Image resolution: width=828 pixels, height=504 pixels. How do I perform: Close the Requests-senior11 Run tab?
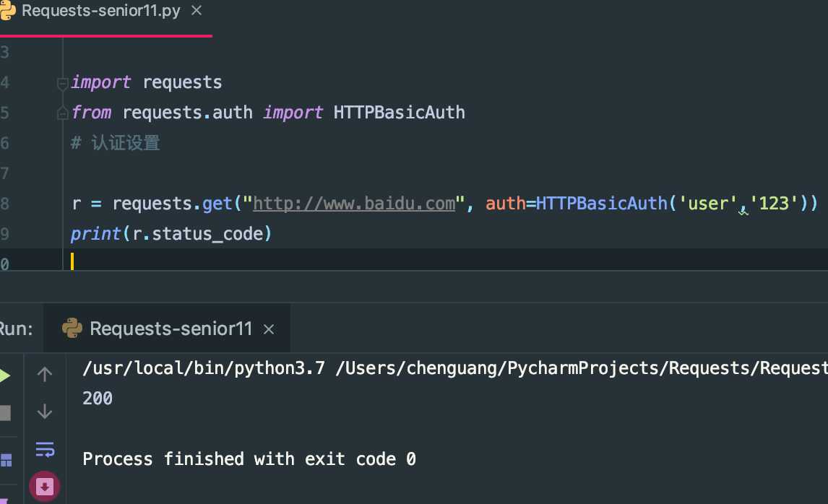pos(269,330)
